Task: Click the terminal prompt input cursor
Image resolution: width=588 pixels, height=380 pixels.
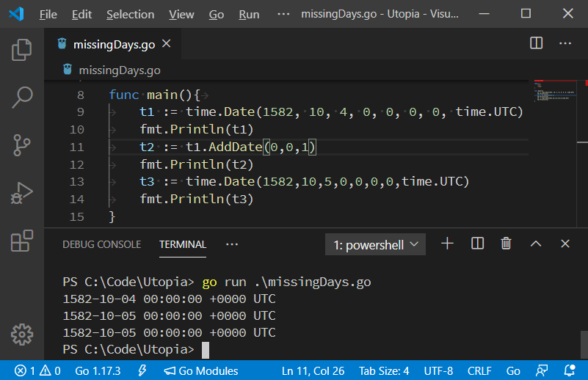Action: point(206,350)
